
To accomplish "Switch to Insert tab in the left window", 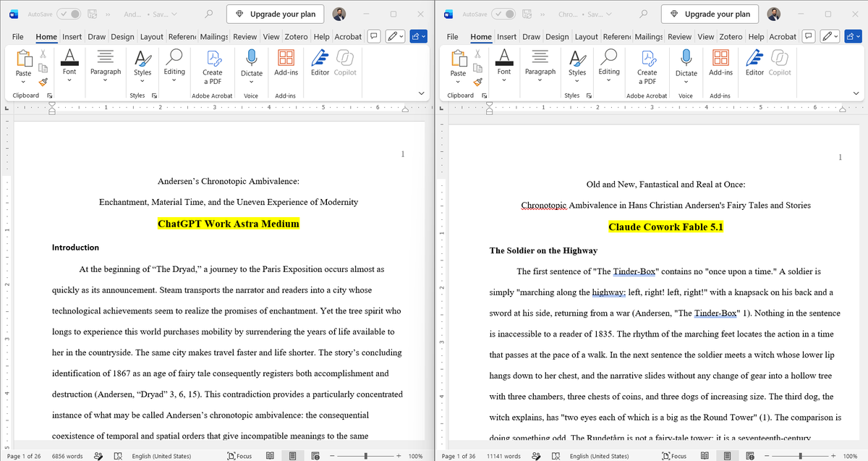I will (72, 36).
